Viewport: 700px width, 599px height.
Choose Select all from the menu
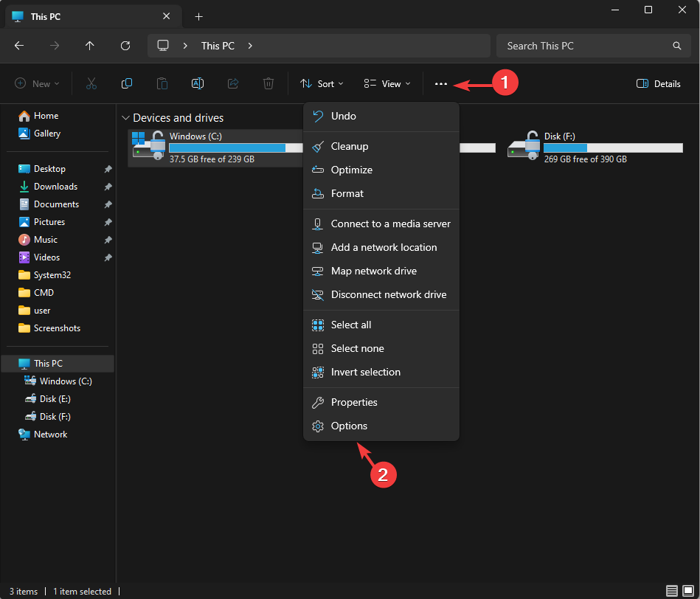(351, 325)
